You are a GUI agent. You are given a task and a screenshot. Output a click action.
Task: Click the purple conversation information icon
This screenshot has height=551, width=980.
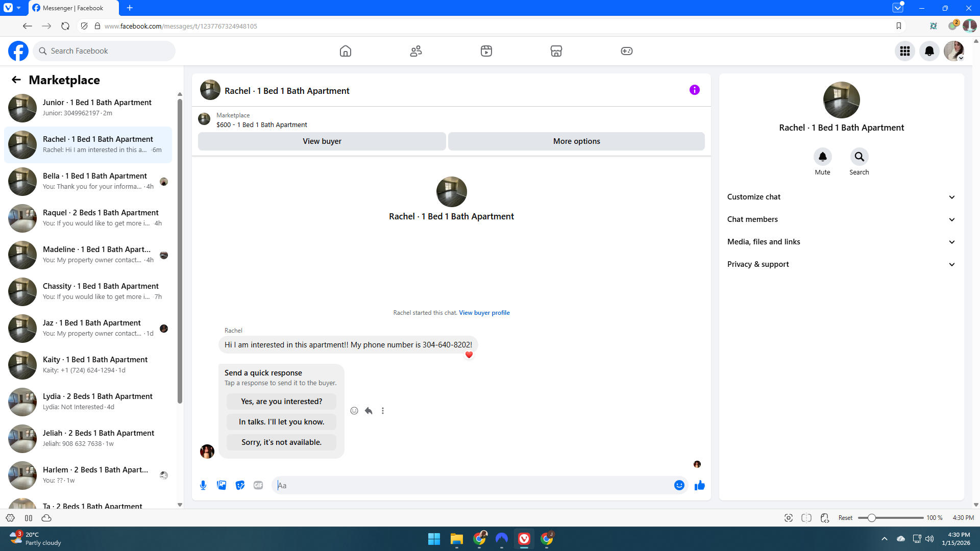(694, 90)
